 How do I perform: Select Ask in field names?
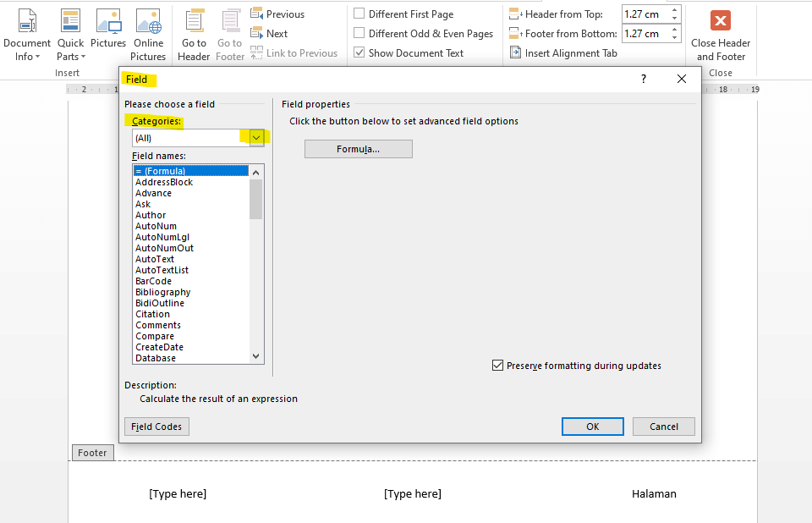click(x=190, y=204)
